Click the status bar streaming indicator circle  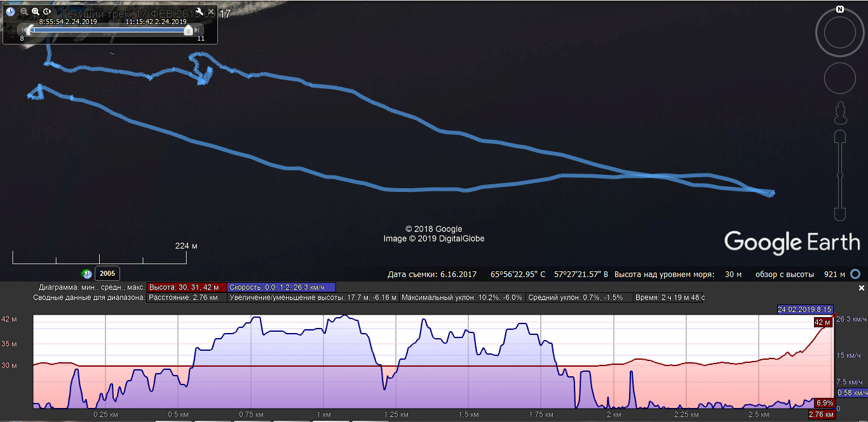pyautogui.click(x=856, y=275)
